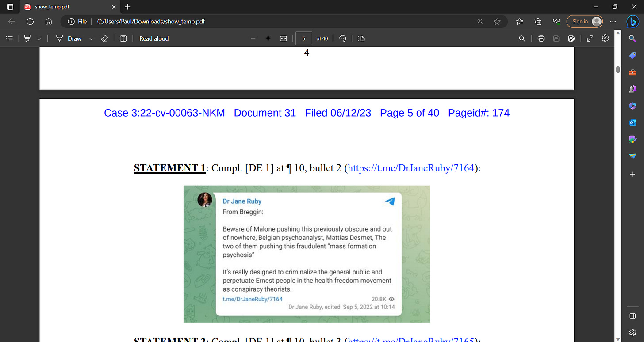Open the t.me/DrJaneRuby/7164 hyperlink in Statement 1
The width and height of the screenshot is (644, 342).
coord(411,168)
